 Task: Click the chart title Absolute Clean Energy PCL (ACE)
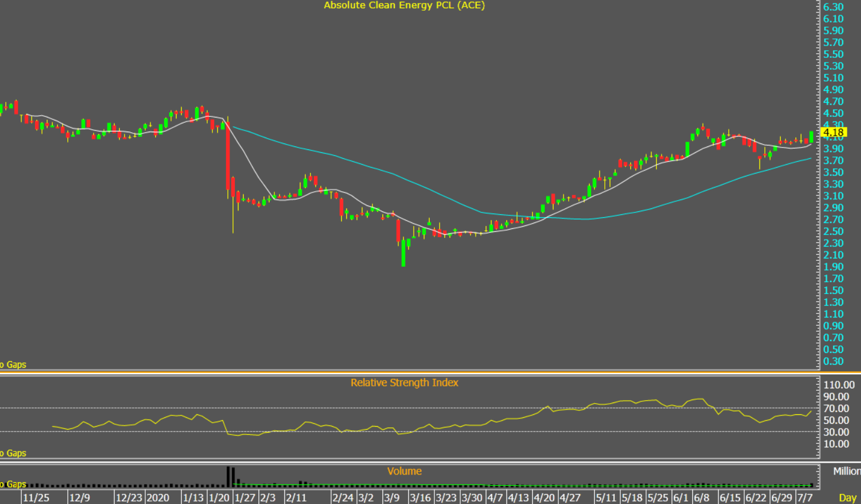click(x=404, y=5)
